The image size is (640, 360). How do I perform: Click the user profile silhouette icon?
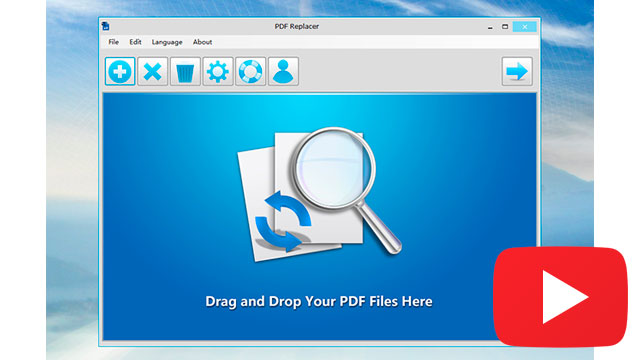(x=283, y=71)
